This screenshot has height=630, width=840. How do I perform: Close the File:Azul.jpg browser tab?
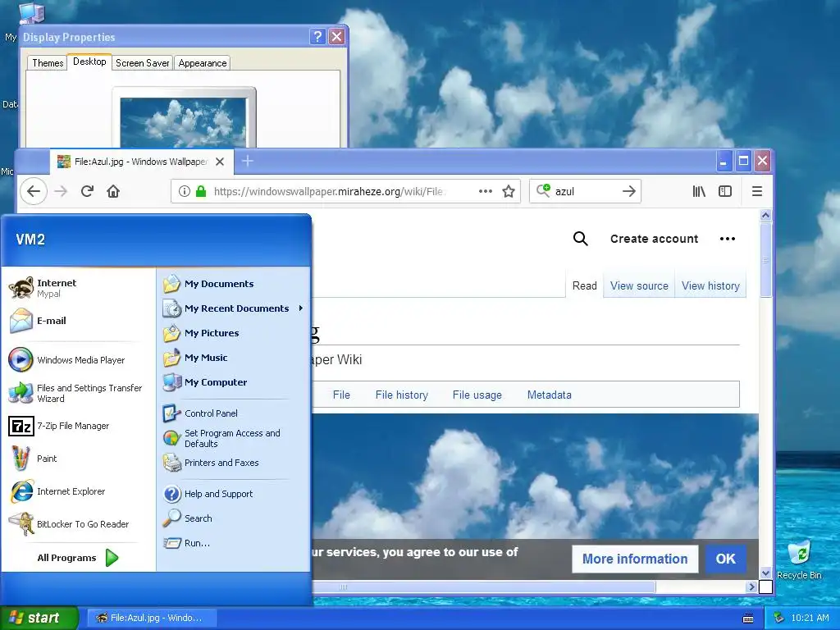pyautogui.click(x=220, y=162)
